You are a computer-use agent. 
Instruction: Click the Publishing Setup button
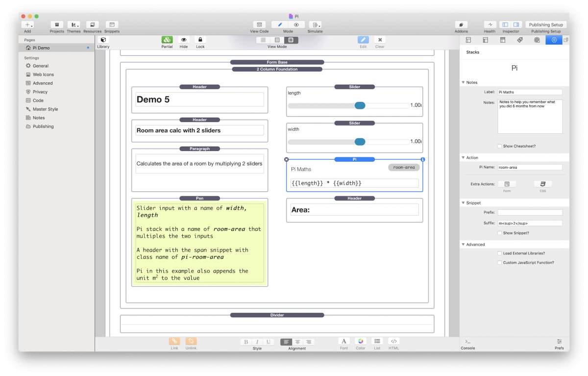[546, 25]
